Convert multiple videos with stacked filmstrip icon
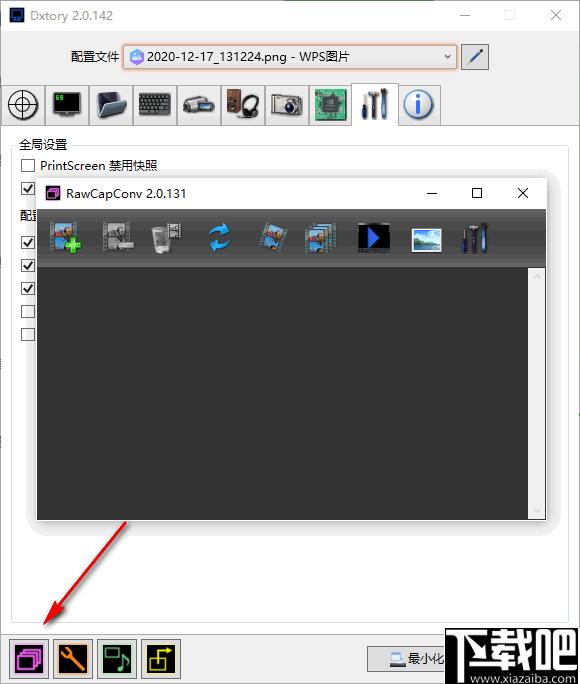The image size is (580, 684). [x=321, y=238]
